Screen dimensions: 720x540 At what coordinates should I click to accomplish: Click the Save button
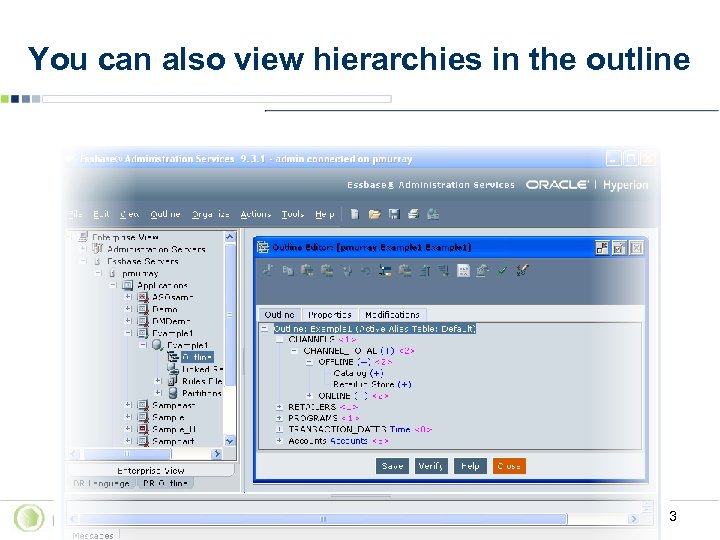pyautogui.click(x=392, y=466)
